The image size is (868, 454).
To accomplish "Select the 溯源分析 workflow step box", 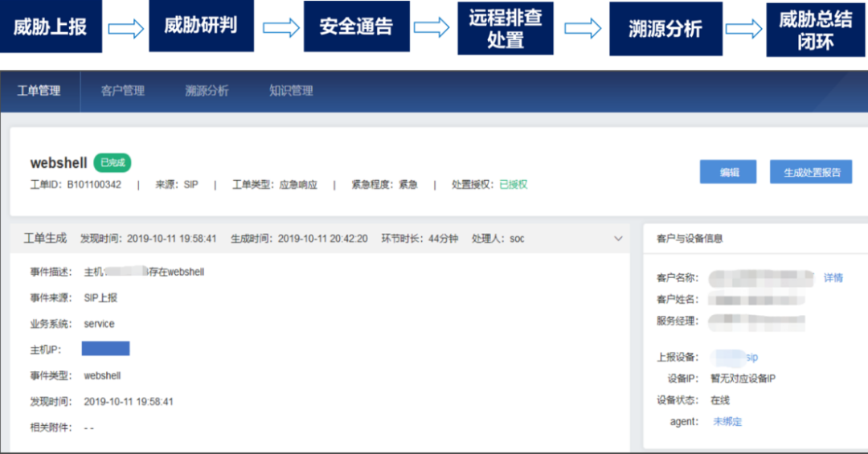I will pyautogui.click(x=665, y=29).
